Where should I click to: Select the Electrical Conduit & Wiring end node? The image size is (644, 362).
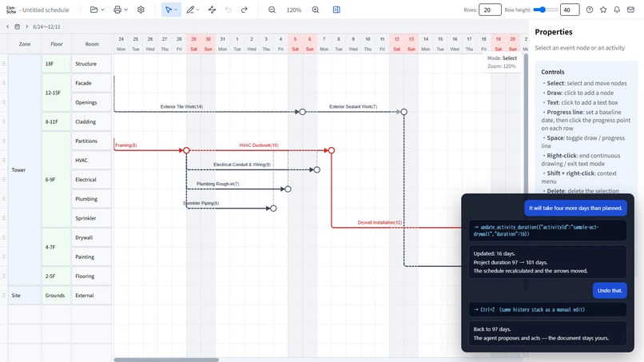click(x=316, y=169)
